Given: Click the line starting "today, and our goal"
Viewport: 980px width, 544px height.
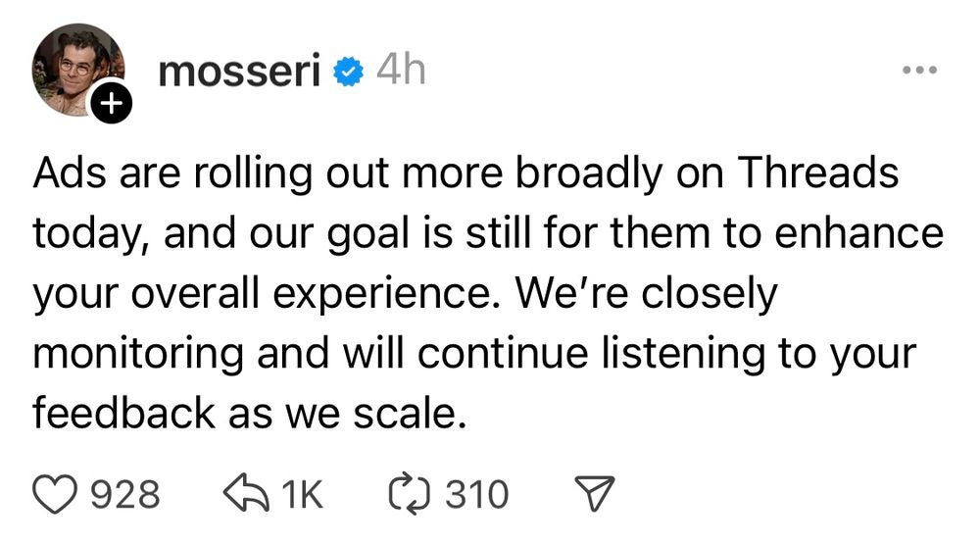Looking at the screenshot, I should (x=487, y=234).
